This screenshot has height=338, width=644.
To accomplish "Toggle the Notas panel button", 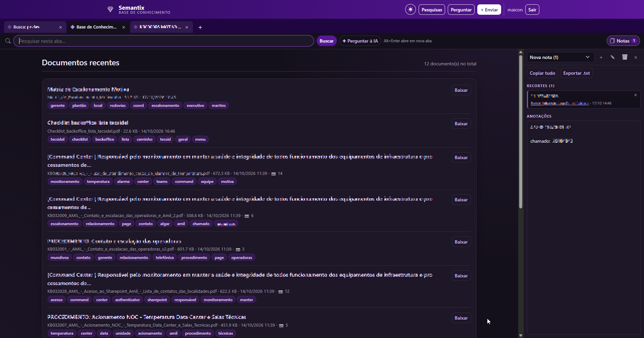I will click(623, 41).
